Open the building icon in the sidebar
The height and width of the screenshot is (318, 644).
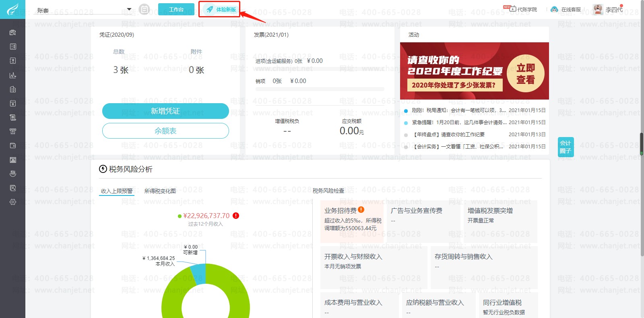(x=13, y=89)
